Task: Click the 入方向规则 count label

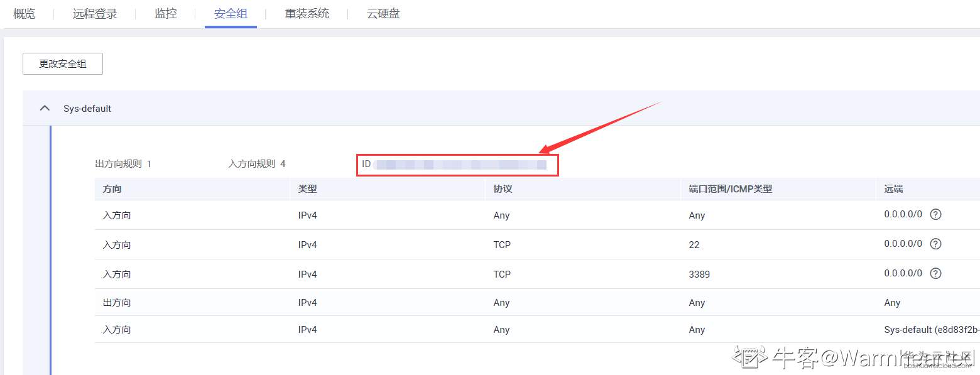Action: [x=257, y=164]
